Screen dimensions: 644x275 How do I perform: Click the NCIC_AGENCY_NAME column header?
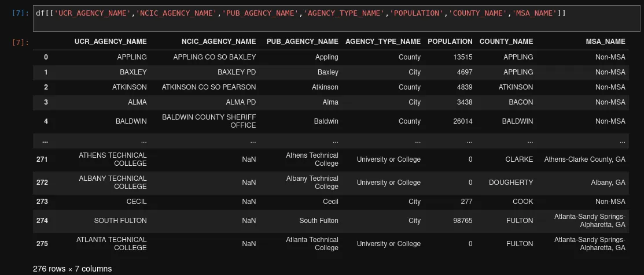coord(218,42)
